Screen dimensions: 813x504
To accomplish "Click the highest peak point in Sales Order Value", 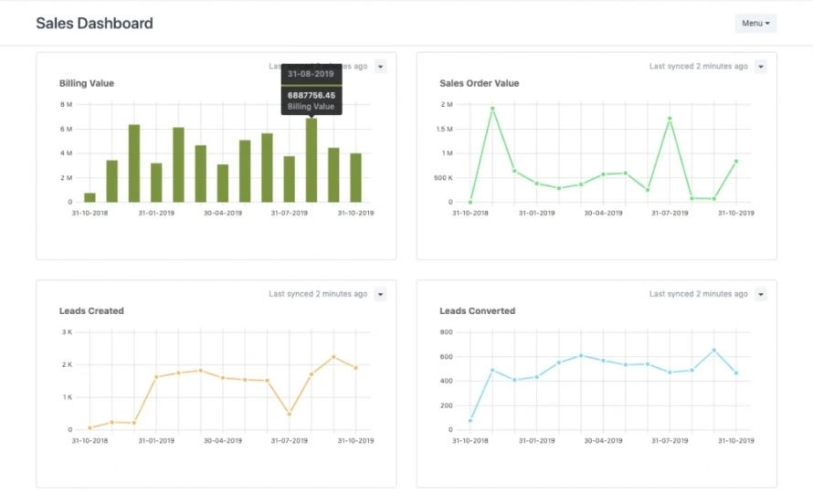I will click(492, 109).
